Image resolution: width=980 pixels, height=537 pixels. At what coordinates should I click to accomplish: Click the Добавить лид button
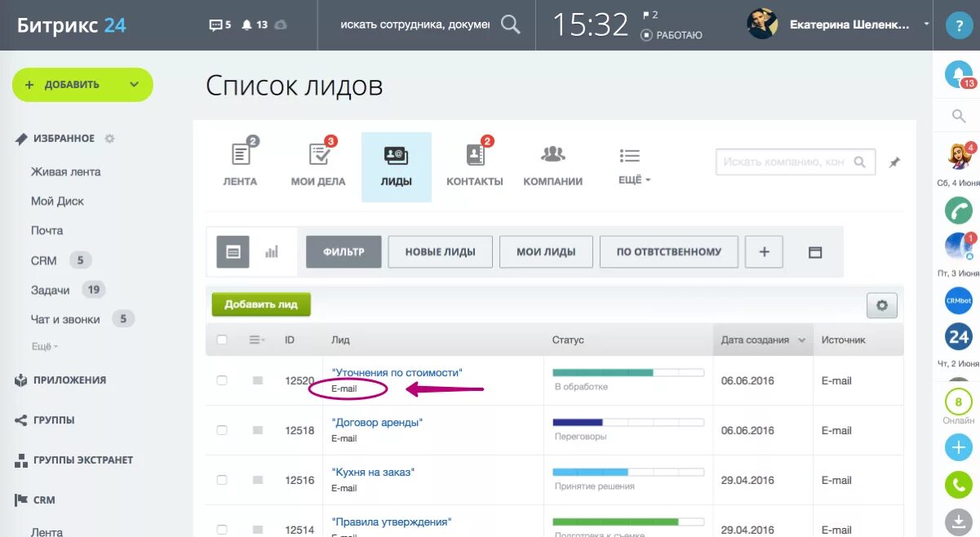tap(261, 304)
